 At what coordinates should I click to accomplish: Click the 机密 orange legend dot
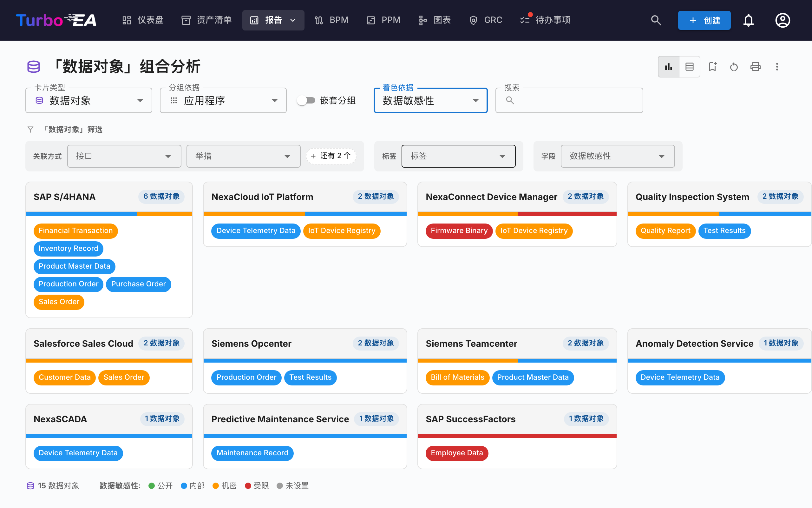click(216, 485)
